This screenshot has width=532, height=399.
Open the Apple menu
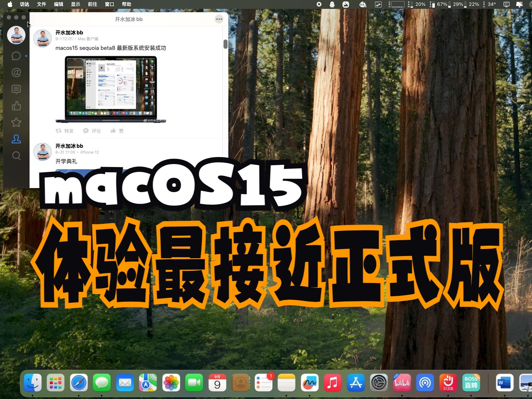[10, 4]
